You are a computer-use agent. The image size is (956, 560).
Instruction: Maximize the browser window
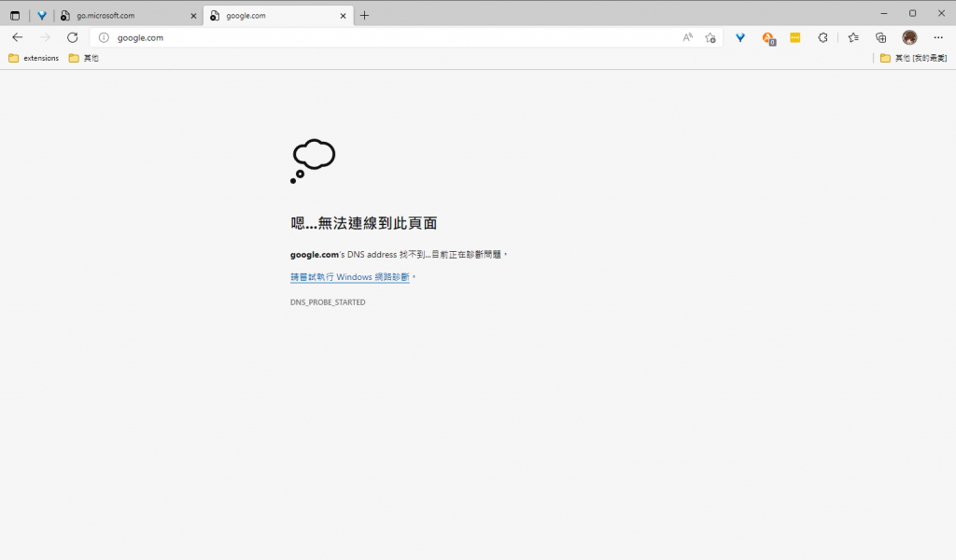tap(913, 13)
